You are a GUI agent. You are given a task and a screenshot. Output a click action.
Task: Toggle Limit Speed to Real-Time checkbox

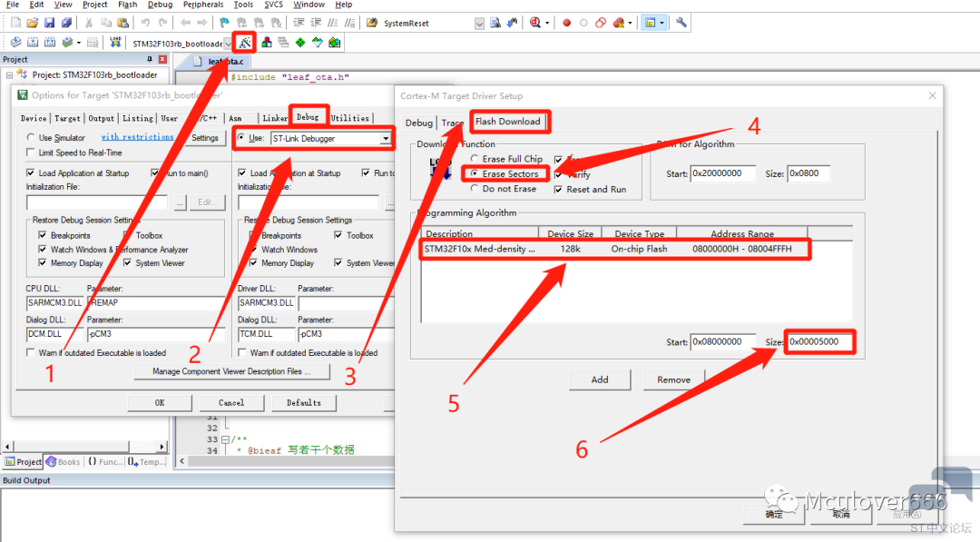coord(31,153)
